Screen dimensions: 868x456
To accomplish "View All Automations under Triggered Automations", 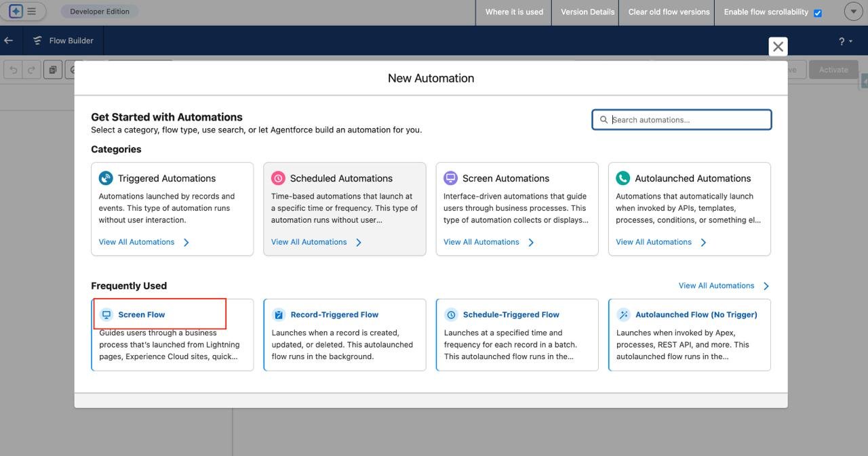I will point(137,242).
